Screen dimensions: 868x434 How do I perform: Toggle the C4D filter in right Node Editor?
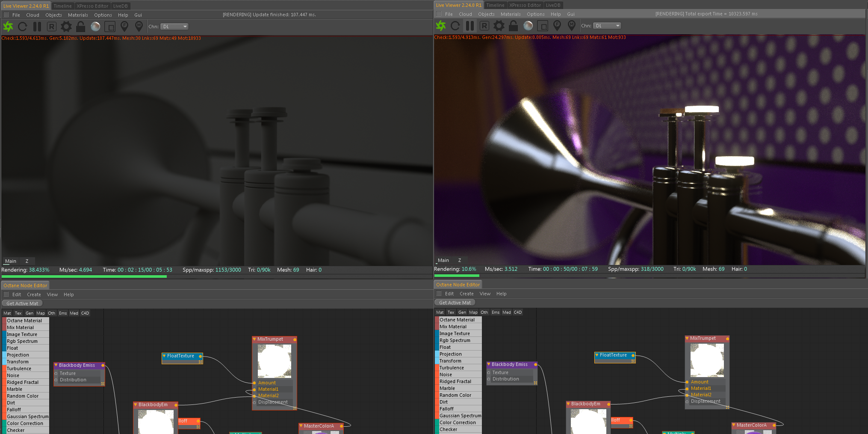[518, 312]
